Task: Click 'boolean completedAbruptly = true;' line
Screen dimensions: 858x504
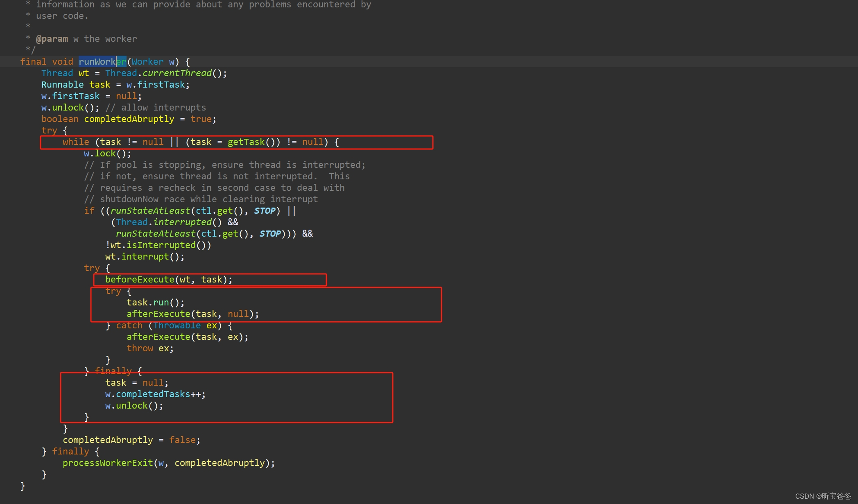Action: [129, 119]
